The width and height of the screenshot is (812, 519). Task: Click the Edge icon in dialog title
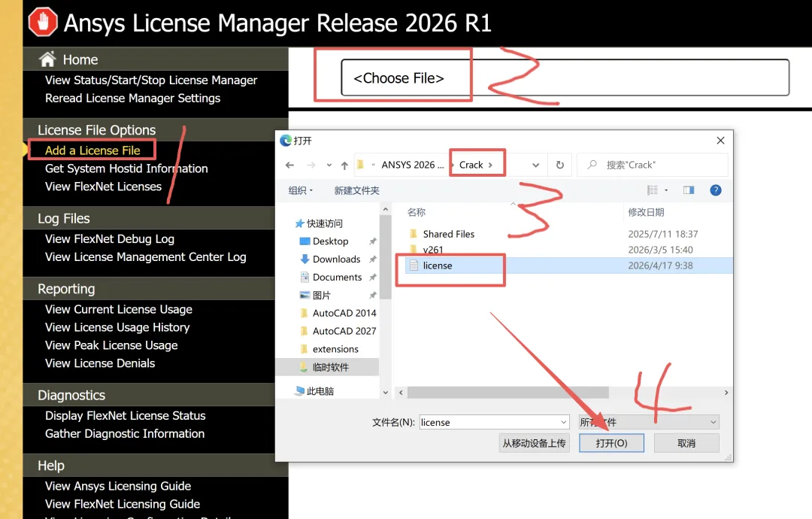tap(286, 141)
